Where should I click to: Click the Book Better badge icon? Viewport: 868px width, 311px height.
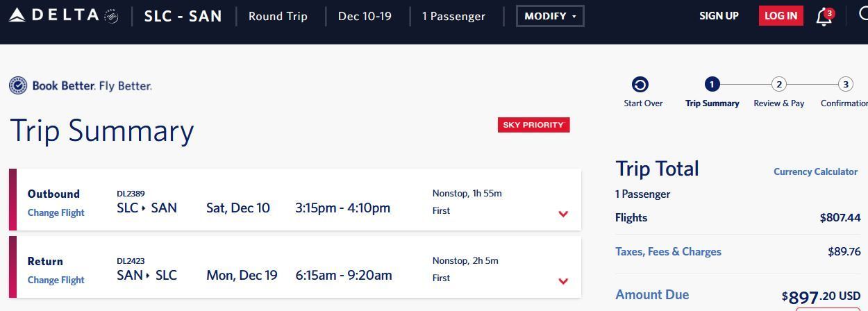point(18,86)
